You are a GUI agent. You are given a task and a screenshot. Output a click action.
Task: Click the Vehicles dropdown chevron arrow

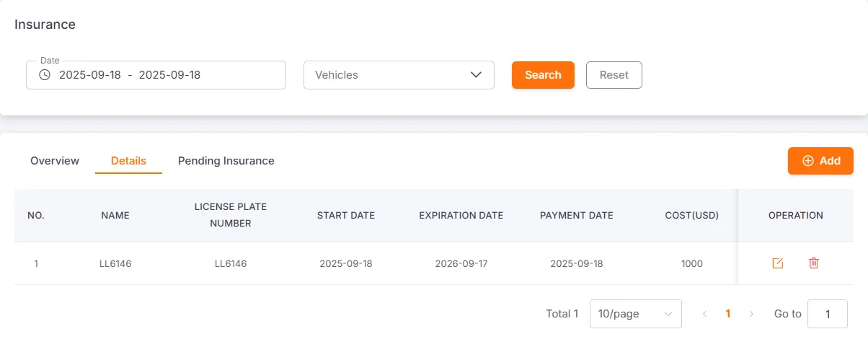pyautogui.click(x=476, y=74)
